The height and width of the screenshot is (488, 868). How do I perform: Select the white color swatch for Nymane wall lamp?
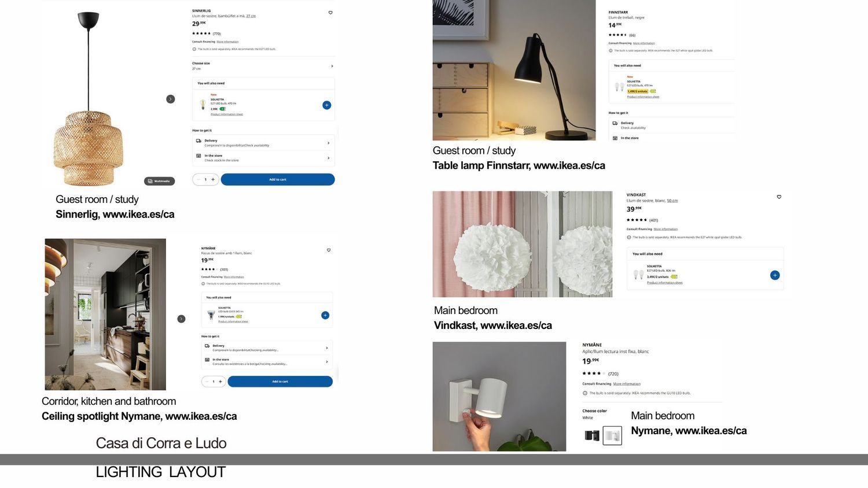(612, 435)
